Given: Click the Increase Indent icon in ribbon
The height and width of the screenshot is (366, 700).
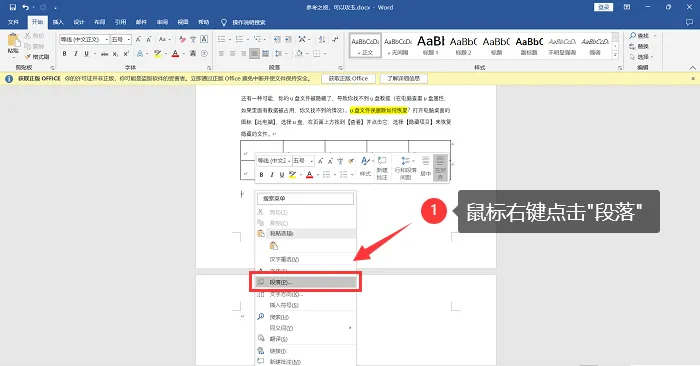Looking at the screenshot, I should coord(288,40).
